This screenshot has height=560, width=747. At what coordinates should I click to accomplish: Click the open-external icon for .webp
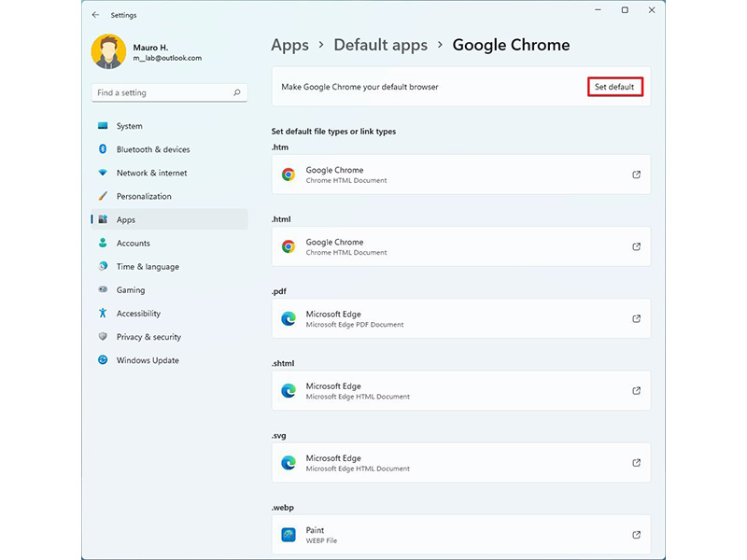pyautogui.click(x=636, y=534)
